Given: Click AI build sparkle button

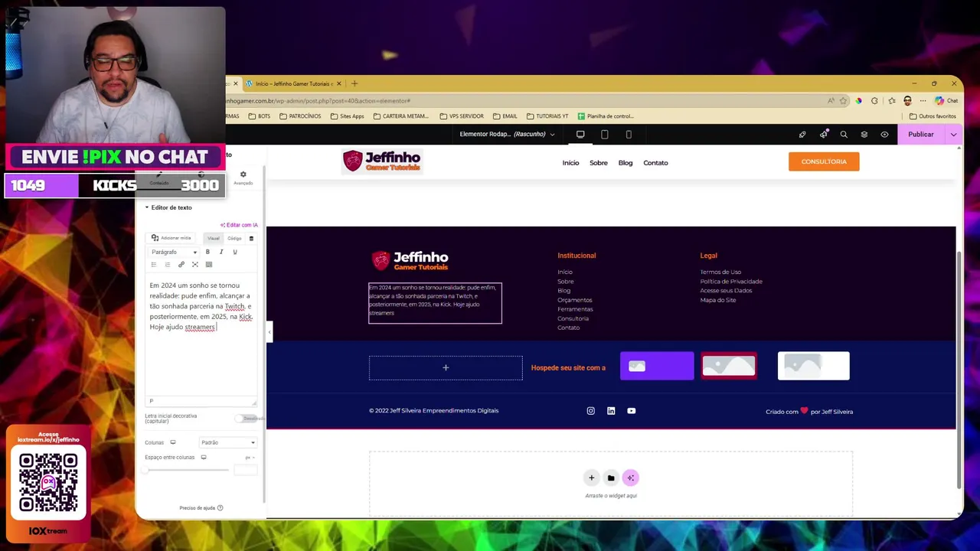Looking at the screenshot, I should pyautogui.click(x=631, y=478).
